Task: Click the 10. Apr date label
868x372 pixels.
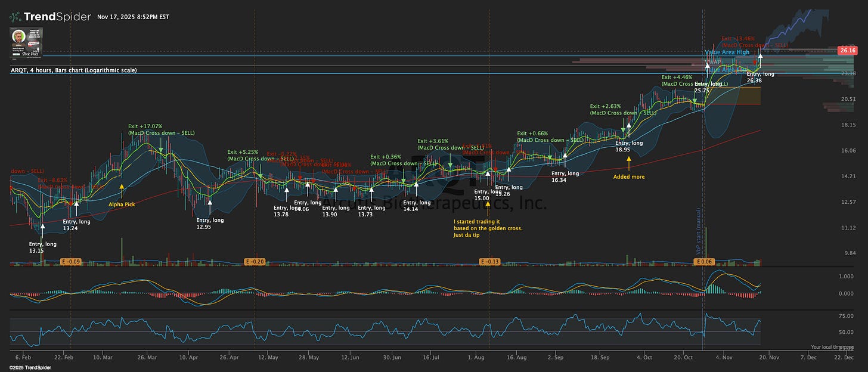Action: tap(188, 357)
